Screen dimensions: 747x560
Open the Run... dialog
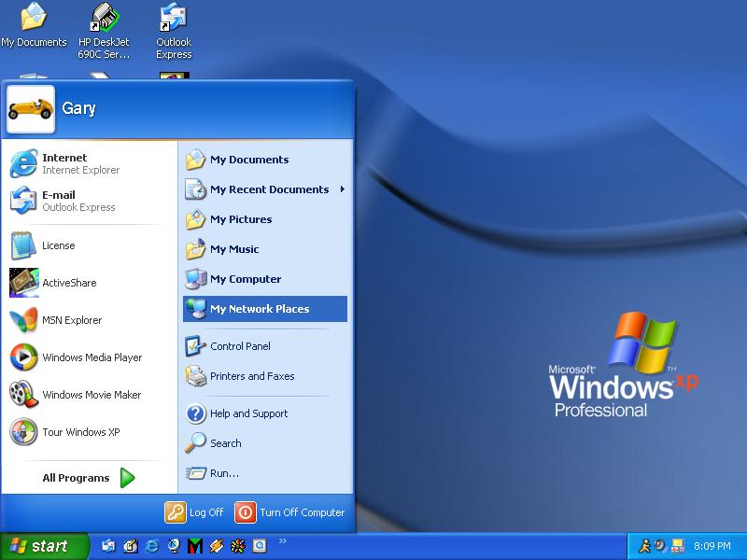tap(265, 473)
